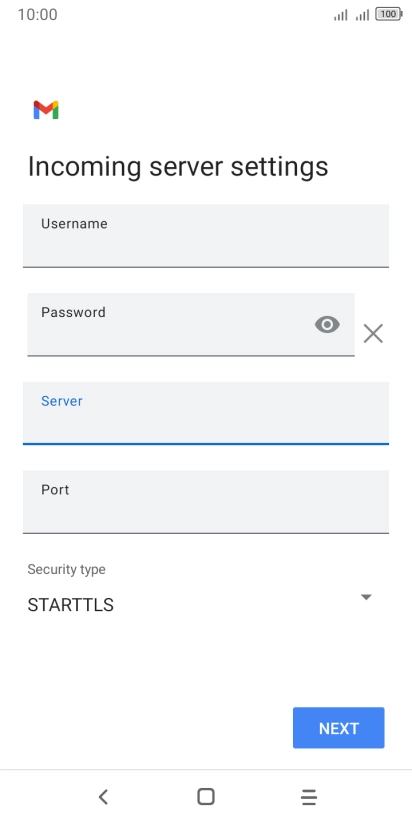Tap the clock in the status bar
Viewport: 412px width, 824px height.
coord(37,14)
